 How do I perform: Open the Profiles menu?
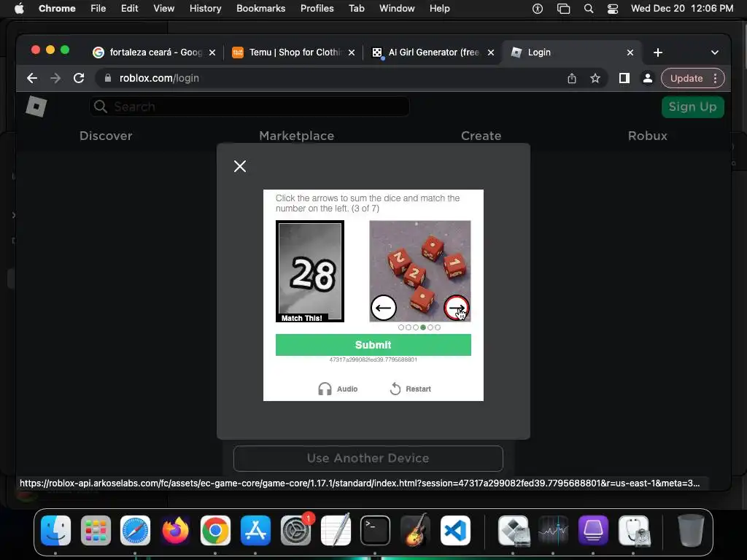(317, 9)
